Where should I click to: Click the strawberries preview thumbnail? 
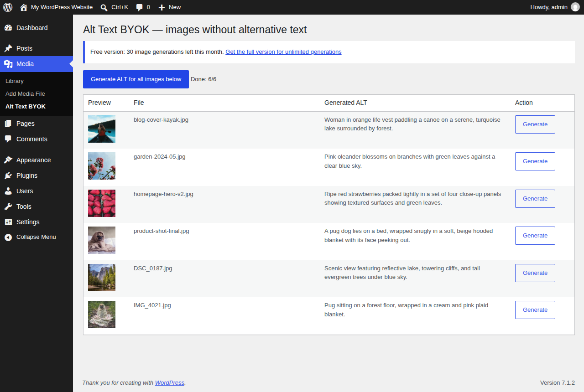coord(102,203)
